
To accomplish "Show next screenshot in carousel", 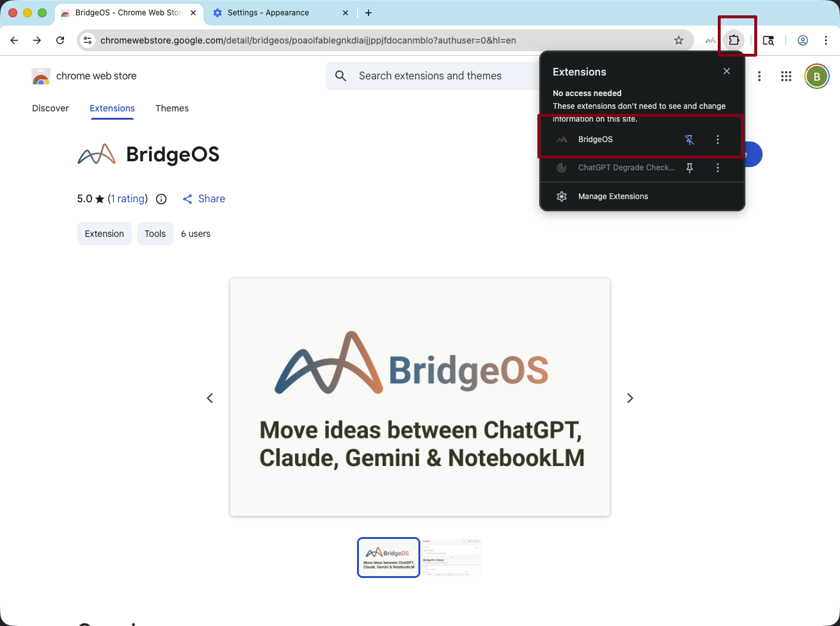I will [630, 398].
